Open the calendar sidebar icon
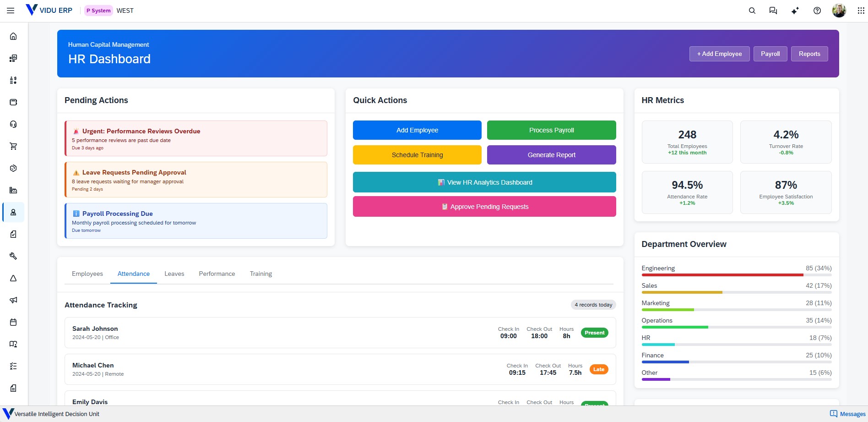The width and height of the screenshot is (868, 422). (x=13, y=322)
